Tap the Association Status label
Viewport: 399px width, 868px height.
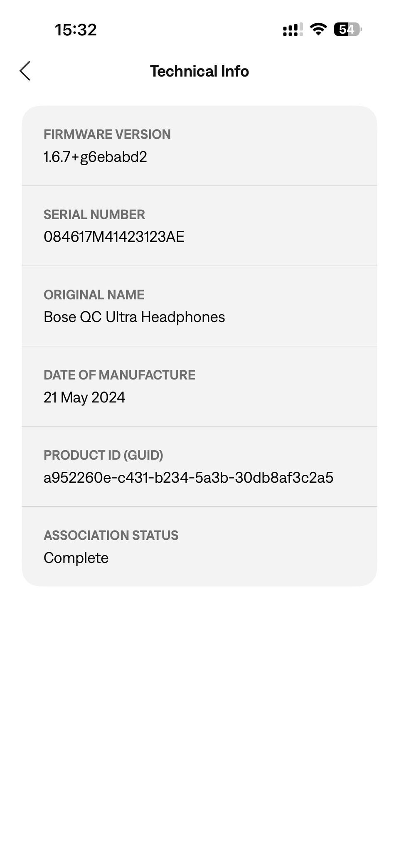point(111,535)
